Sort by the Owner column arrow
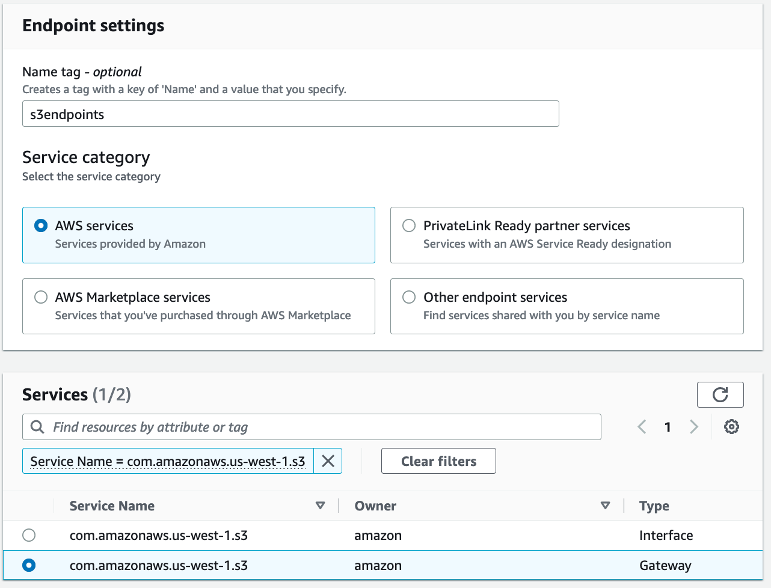 point(605,506)
